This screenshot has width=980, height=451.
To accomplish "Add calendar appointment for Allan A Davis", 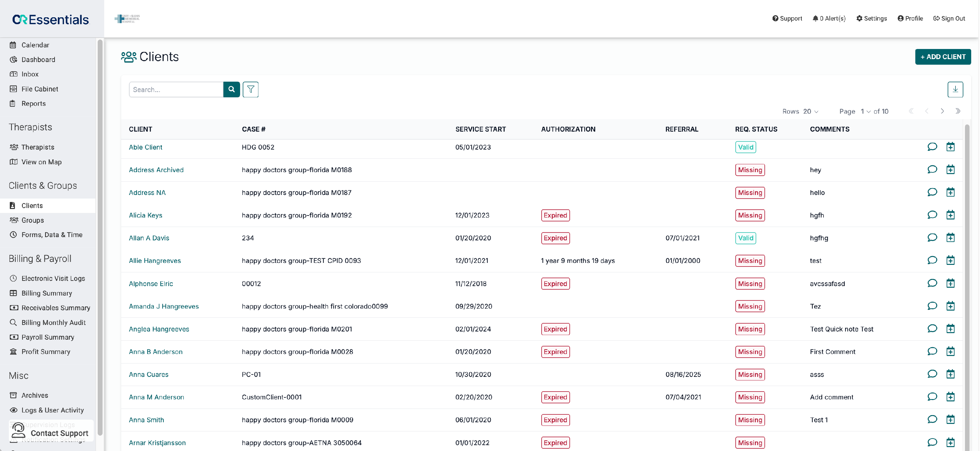I will tap(950, 238).
